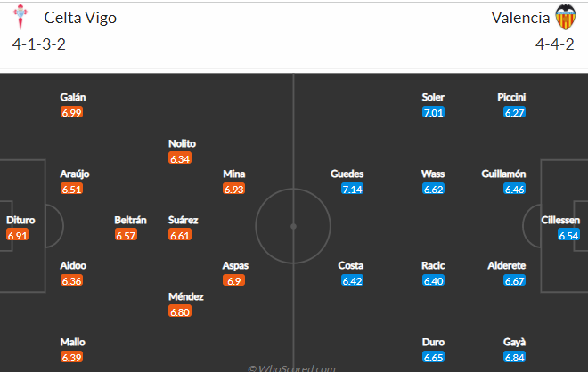Click goalkeeper name Cillessen
Screen dimensions: 588x372
coord(560,220)
